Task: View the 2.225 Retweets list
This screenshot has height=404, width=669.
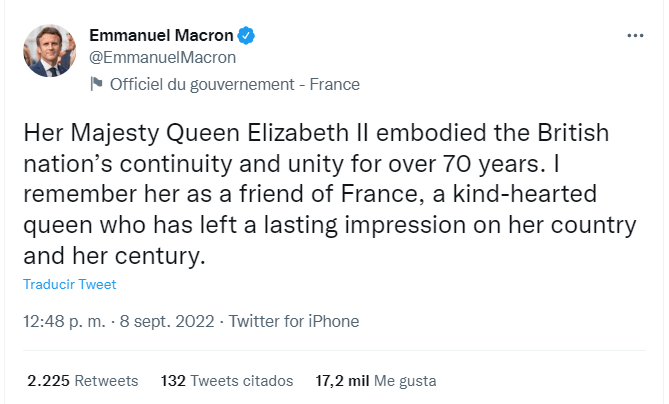Action: (x=83, y=381)
